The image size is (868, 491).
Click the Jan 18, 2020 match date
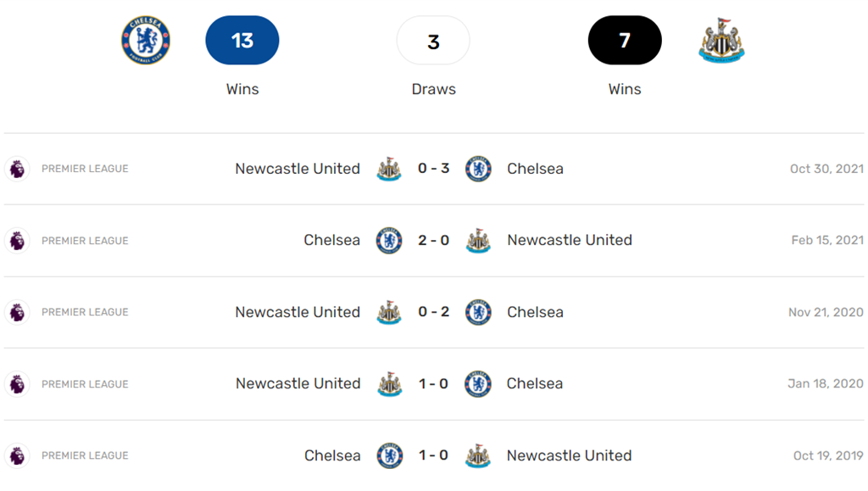tap(826, 384)
